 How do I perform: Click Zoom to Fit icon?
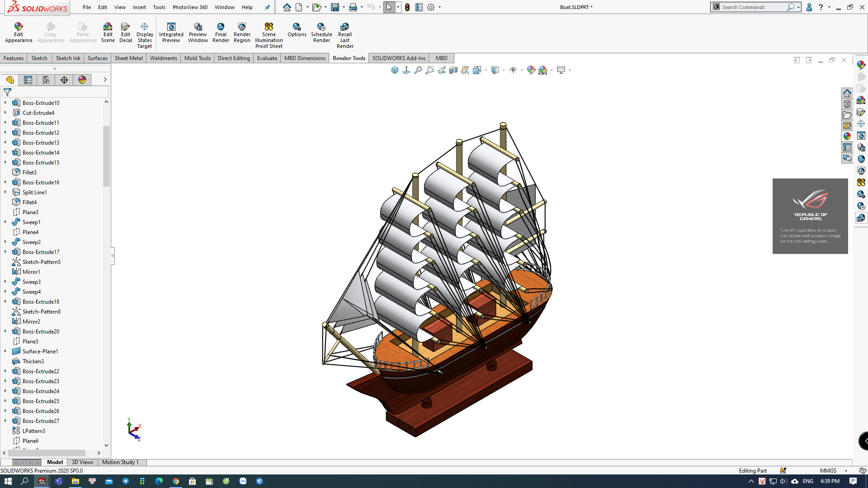(x=418, y=70)
